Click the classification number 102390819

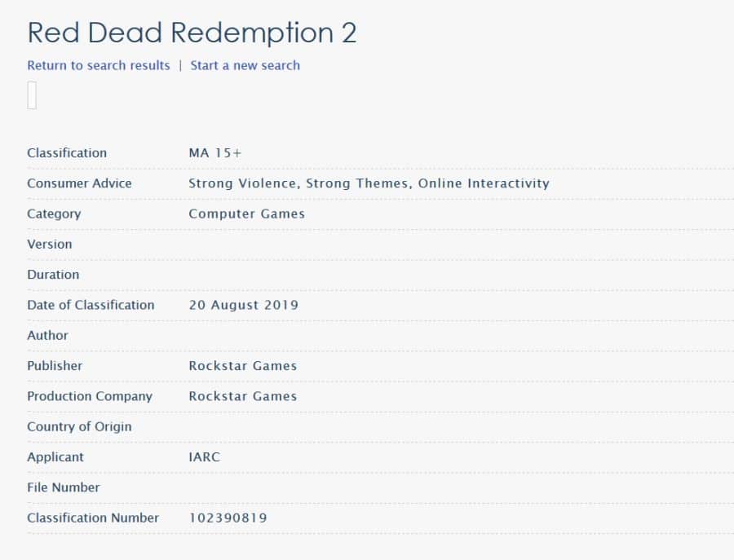pyautogui.click(x=228, y=518)
